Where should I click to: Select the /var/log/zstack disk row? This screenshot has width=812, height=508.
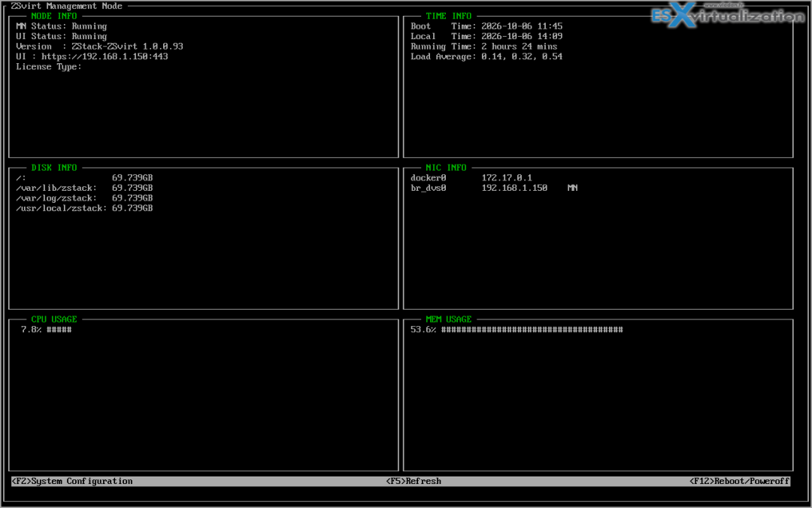coord(84,198)
